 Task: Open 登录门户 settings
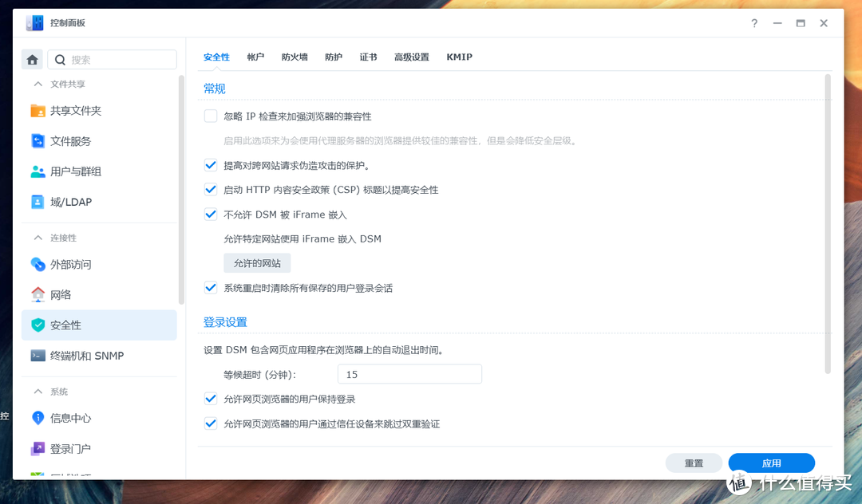pyautogui.click(x=70, y=448)
